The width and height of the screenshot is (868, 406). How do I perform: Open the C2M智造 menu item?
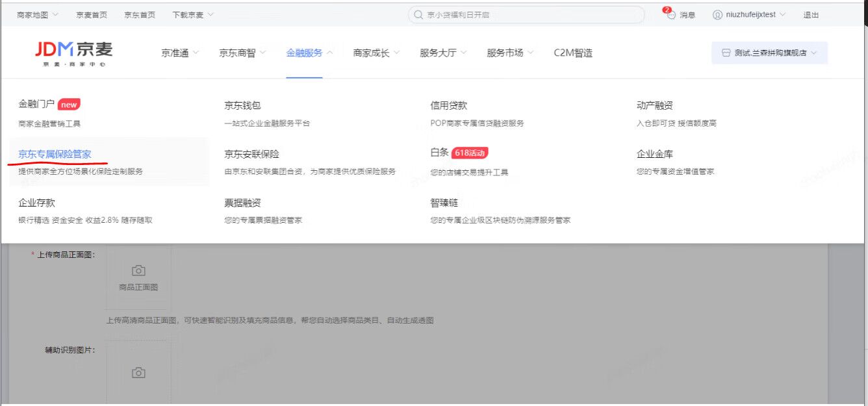(572, 53)
